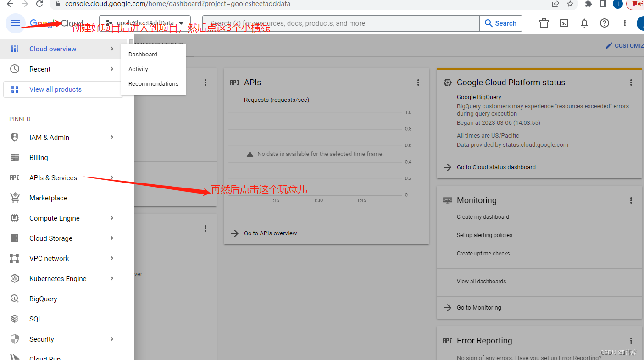Open Google Cloud Platform status card menu
Viewport: 644px width, 360px height.
pos(631,83)
